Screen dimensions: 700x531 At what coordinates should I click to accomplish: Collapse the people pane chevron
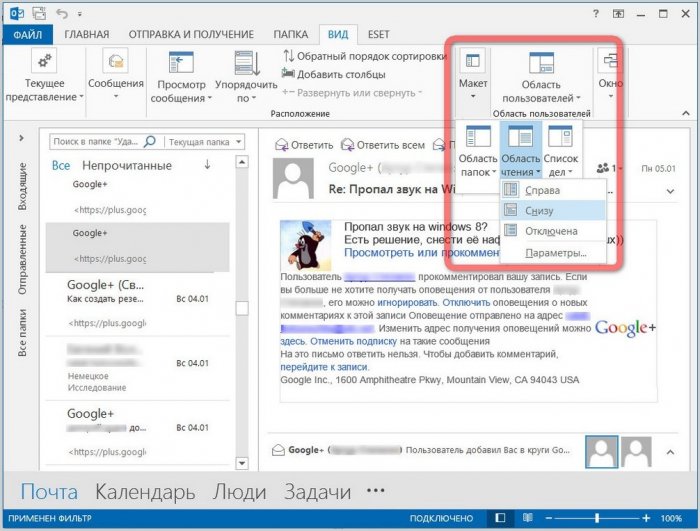coord(670,452)
